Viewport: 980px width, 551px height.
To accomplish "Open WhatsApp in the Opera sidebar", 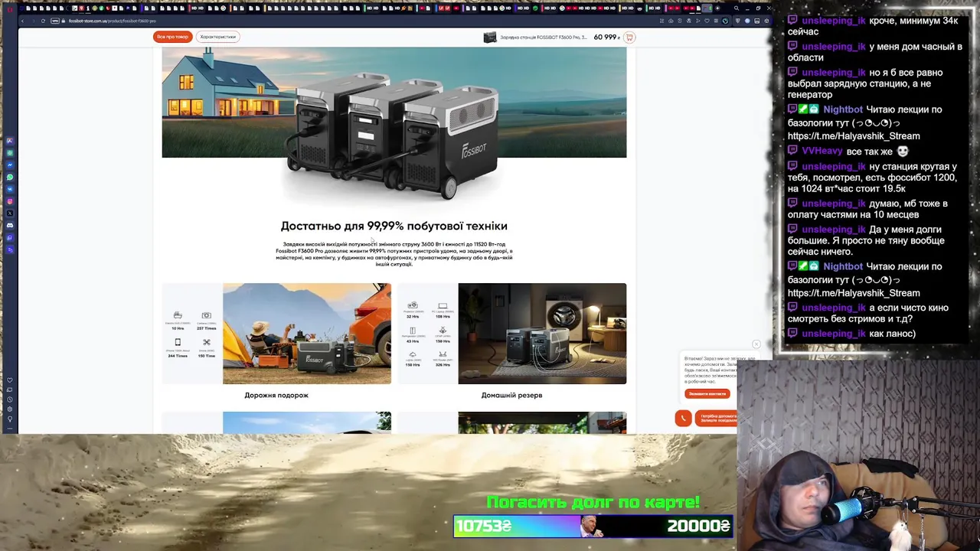I will coord(10,177).
